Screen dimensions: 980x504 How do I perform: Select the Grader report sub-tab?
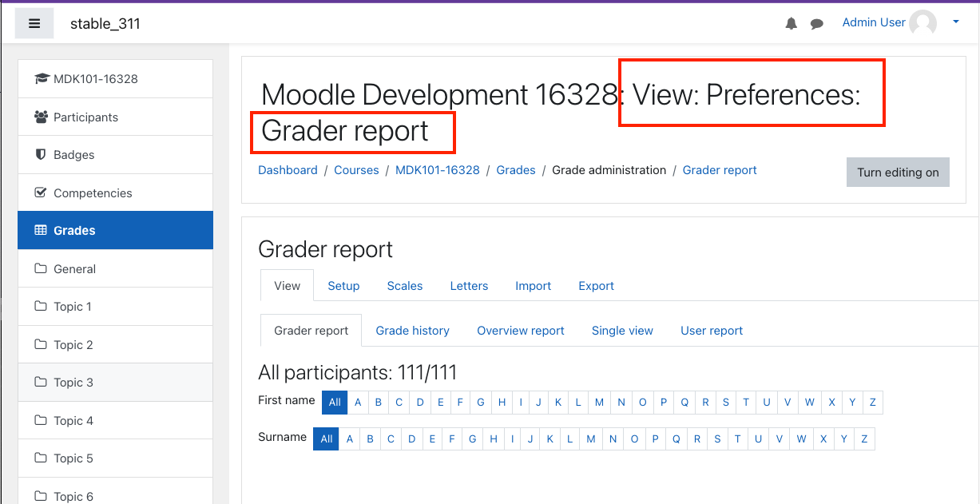point(311,331)
